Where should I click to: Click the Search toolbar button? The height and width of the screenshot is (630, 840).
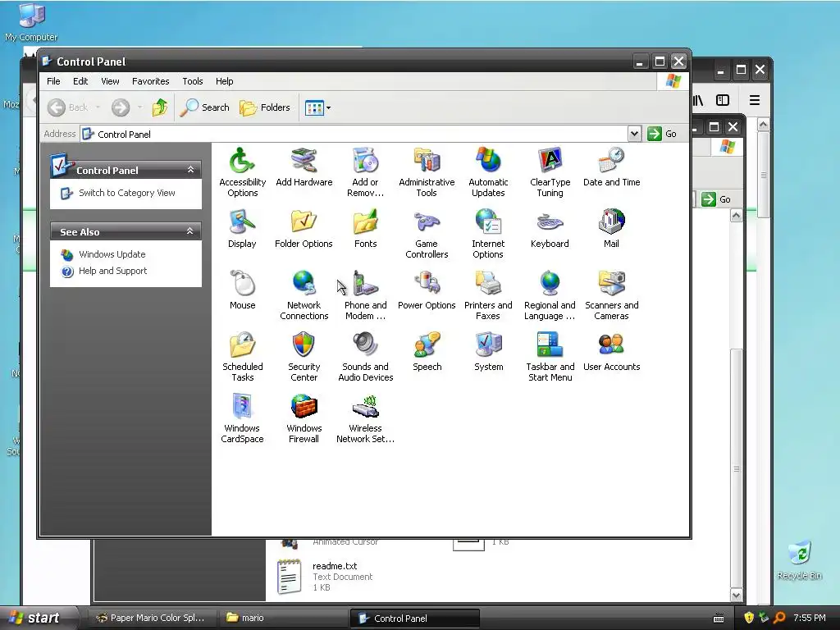tap(204, 107)
